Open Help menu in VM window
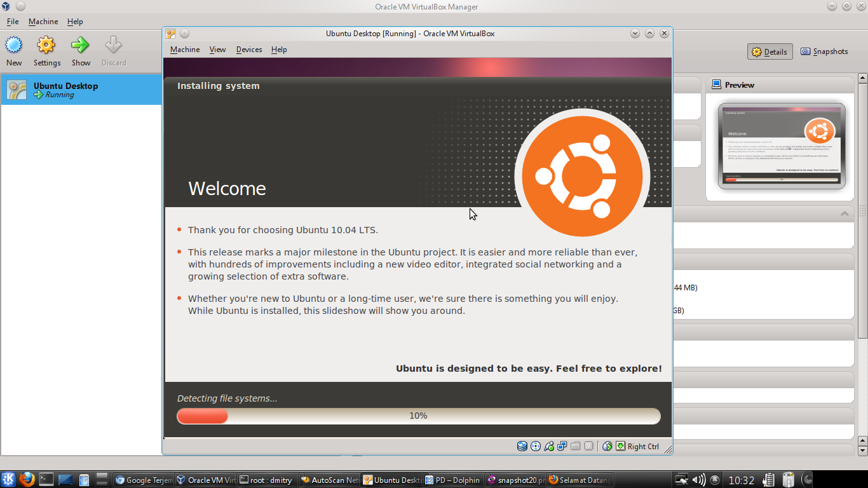Image resolution: width=868 pixels, height=488 pixels. pyautogui.click(x=279, y=50)
